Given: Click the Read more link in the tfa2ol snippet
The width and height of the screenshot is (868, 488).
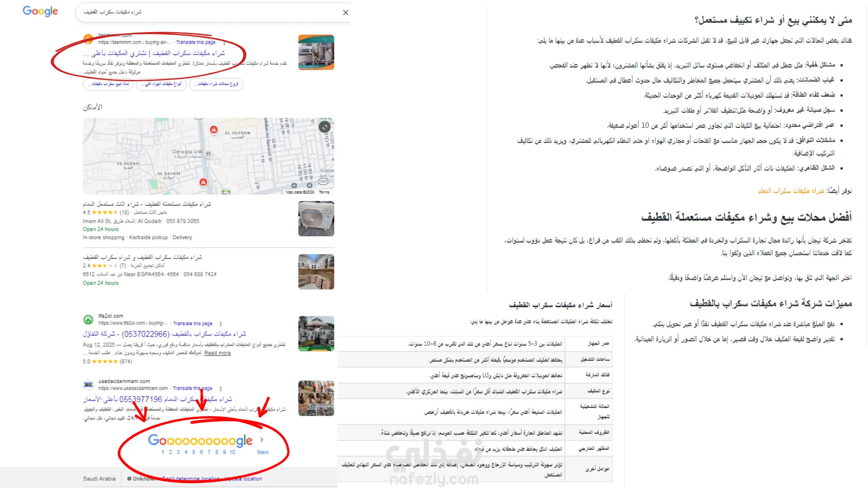Looking at the screenshot, I should pos(217,353).
